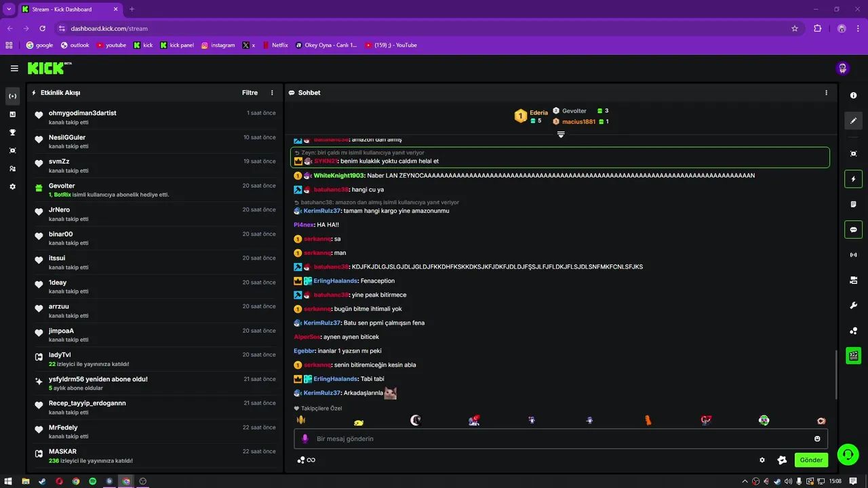868x488 pixels.
Task: Open ladyTvl raid event in the feed
Action: pyautogui.click(x=155, y=359)
